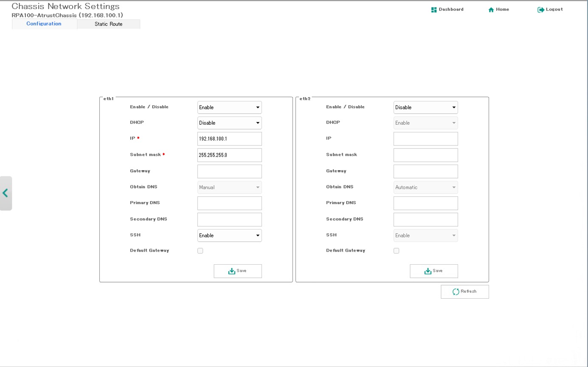
Task: Open the eth2 Enable / Disable dropdown
Action: click(x=425, y=107)
